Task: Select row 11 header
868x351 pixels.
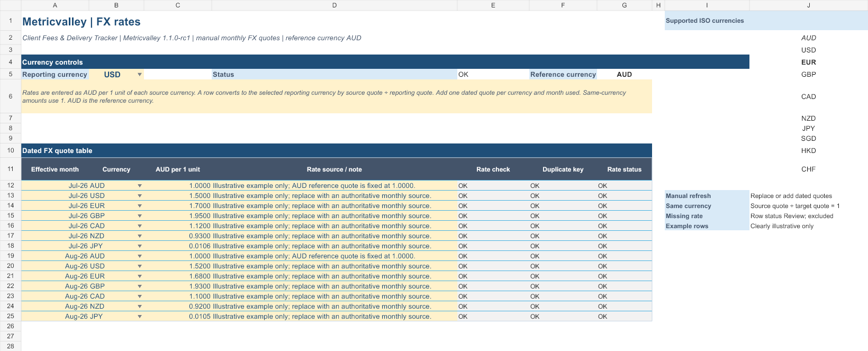Action: click(x=11, y=169)
